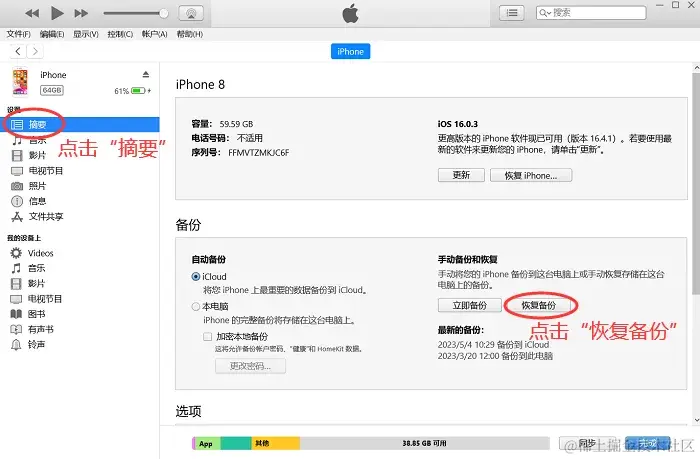Click the 59.59 GB capacity value
Screen dimensions: 700x459
236,124
